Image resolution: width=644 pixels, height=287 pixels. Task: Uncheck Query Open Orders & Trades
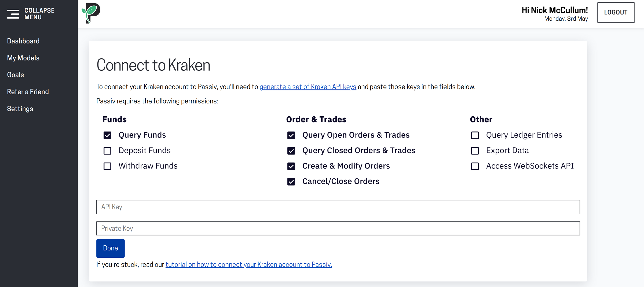[291, 135]
